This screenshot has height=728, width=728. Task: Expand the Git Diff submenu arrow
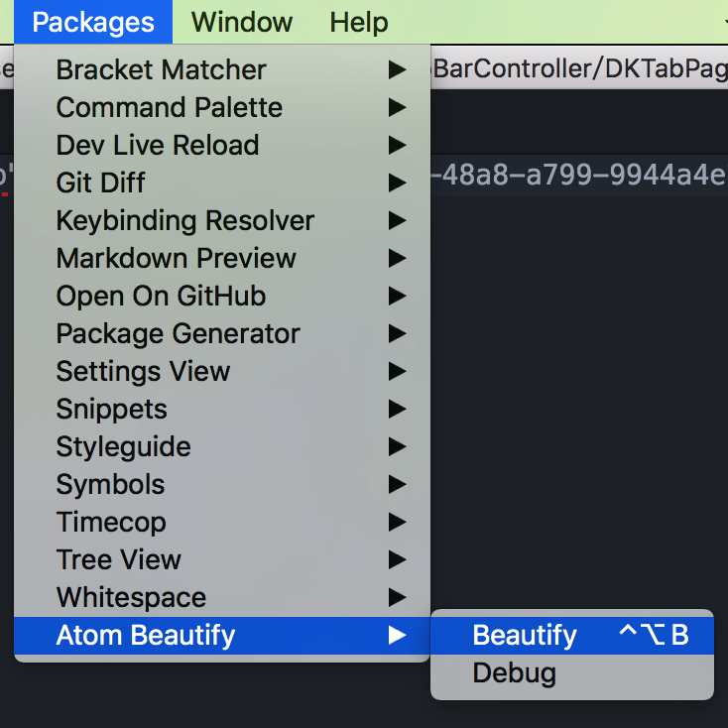coord(398,182)
